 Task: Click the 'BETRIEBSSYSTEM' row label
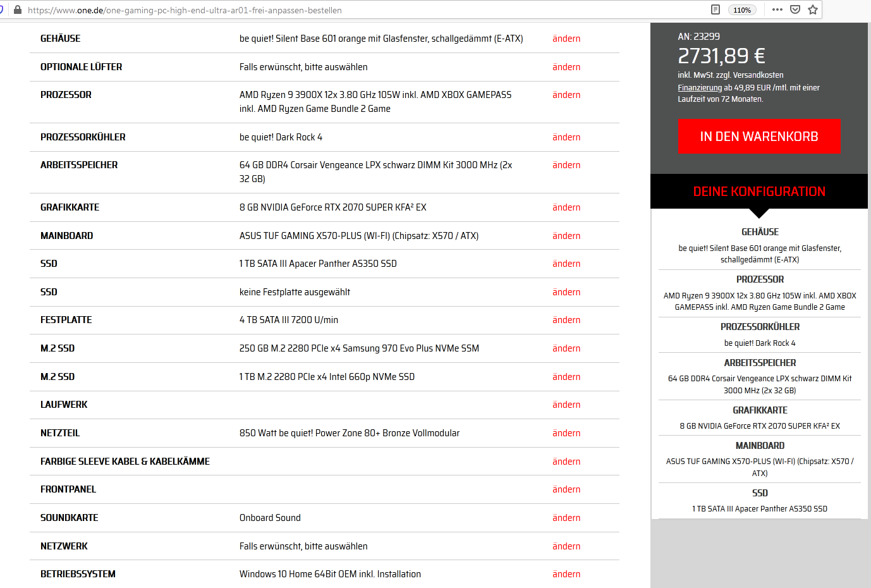tap(78, 574)
